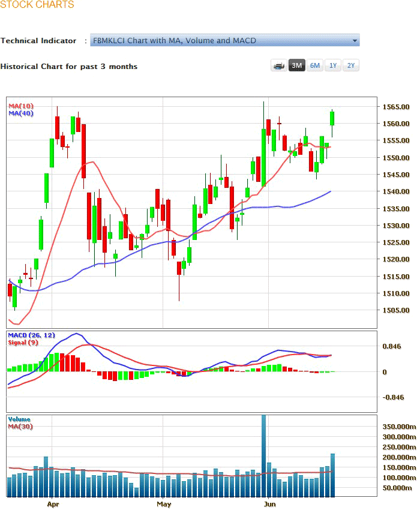
Task: Click the printer icon to print chart
Action: [279, 66]
